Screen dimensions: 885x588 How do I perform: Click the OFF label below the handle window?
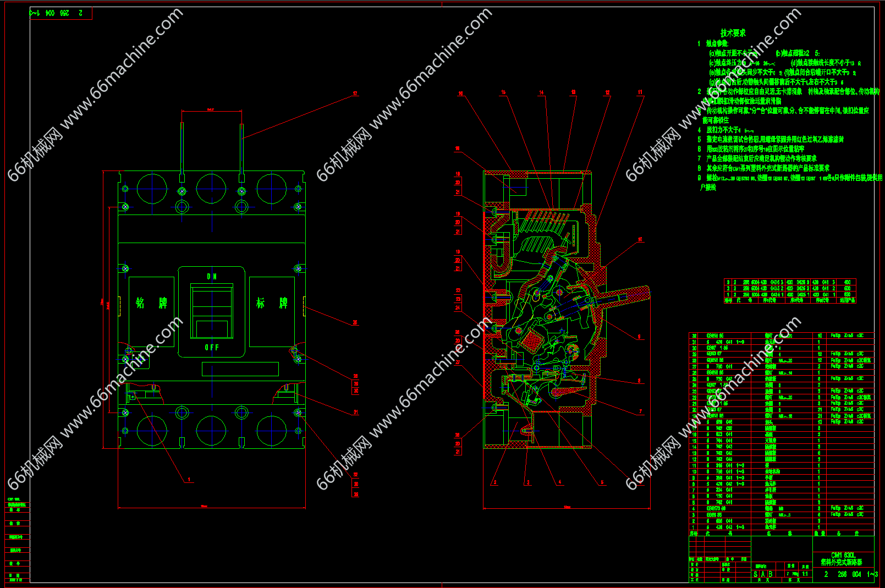pyautogui.click(x=212, y=348)
